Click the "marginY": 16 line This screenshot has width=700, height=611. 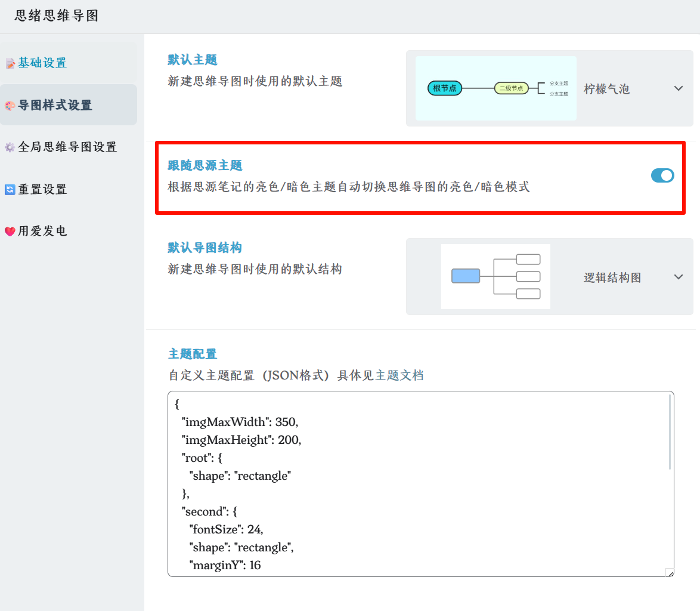point(225,565)
